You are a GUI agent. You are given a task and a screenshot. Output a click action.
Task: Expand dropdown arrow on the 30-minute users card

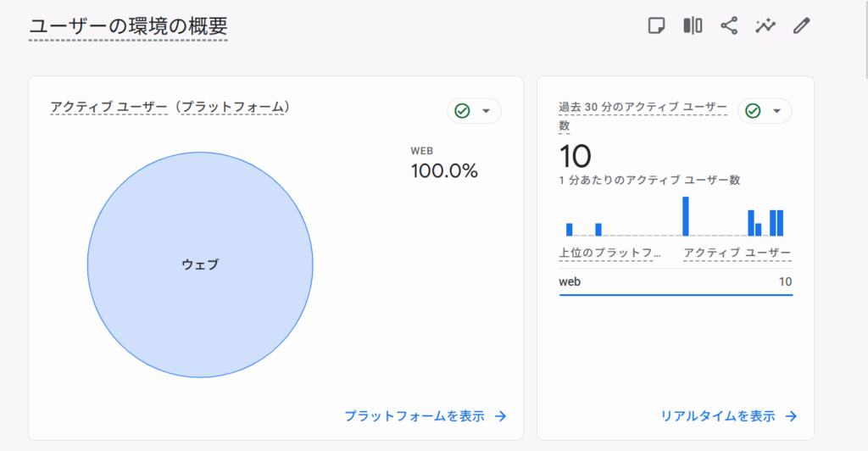click(x=776, y=111)
